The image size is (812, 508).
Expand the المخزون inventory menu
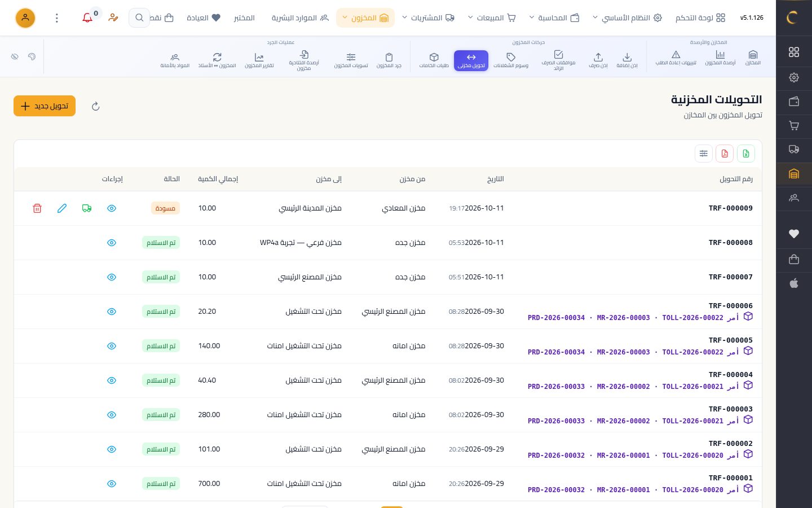(x=365, y=18)
